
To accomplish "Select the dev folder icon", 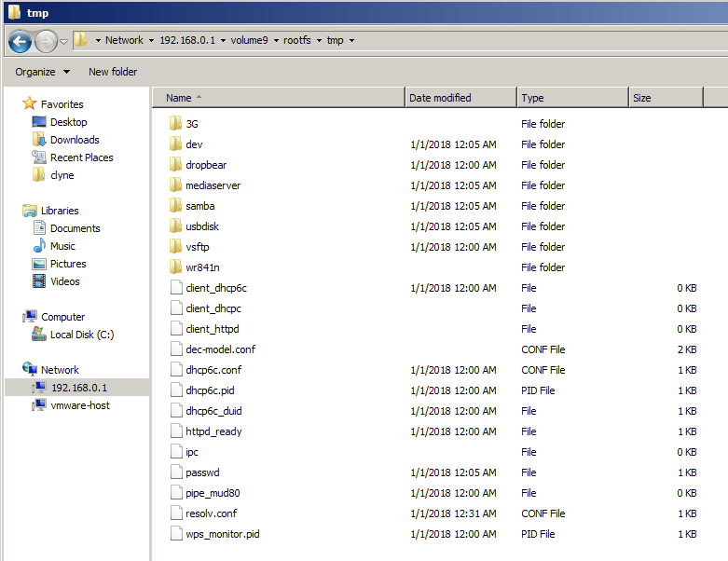I will point(175,144).
